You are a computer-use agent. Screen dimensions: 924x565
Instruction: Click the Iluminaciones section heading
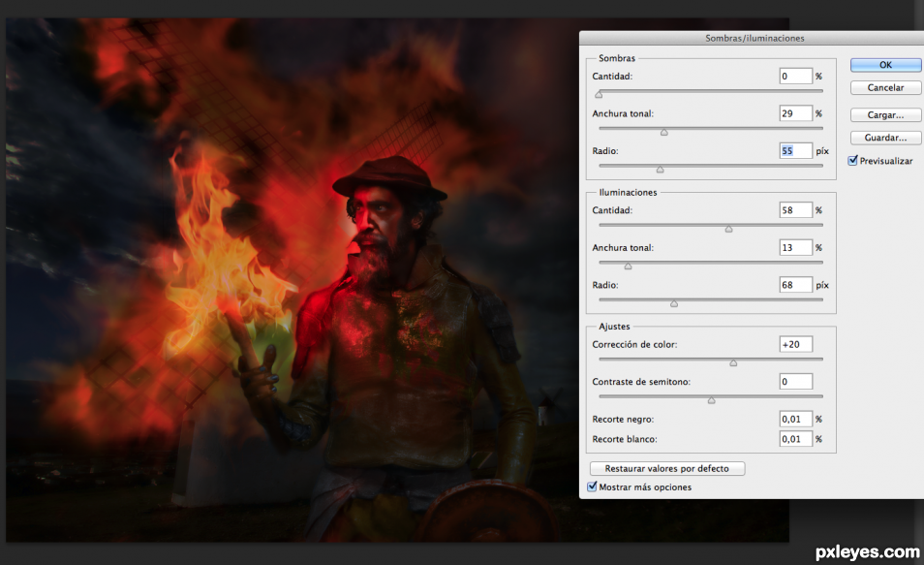point(628,192)
